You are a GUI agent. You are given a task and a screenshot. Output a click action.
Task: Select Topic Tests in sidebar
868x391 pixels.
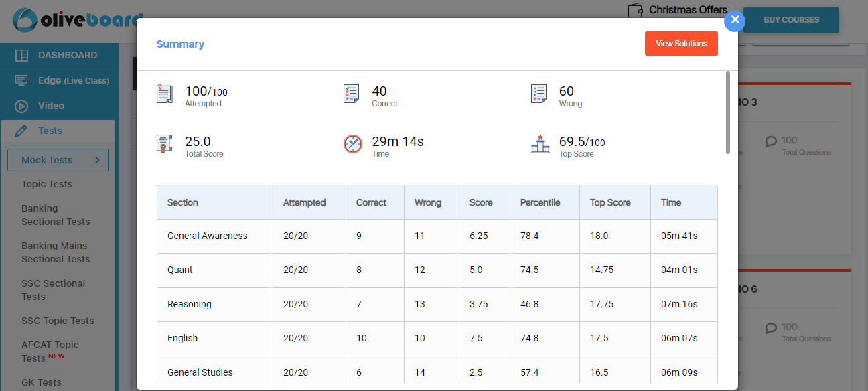[x=47, y=184]
